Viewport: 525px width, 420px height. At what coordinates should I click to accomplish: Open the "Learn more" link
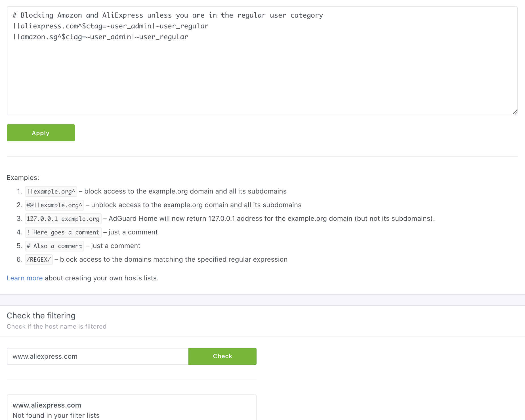(24, 278)
